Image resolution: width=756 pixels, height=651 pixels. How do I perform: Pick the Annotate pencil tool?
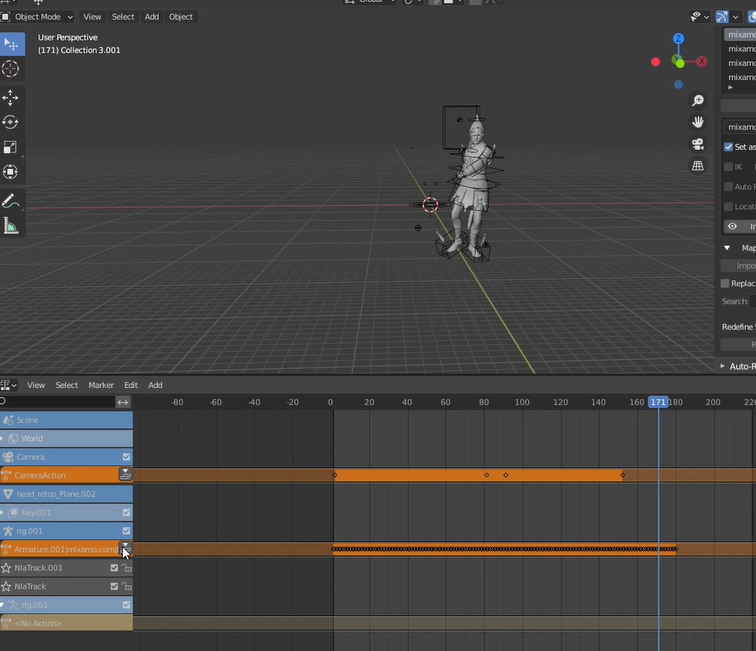[11, 201]
